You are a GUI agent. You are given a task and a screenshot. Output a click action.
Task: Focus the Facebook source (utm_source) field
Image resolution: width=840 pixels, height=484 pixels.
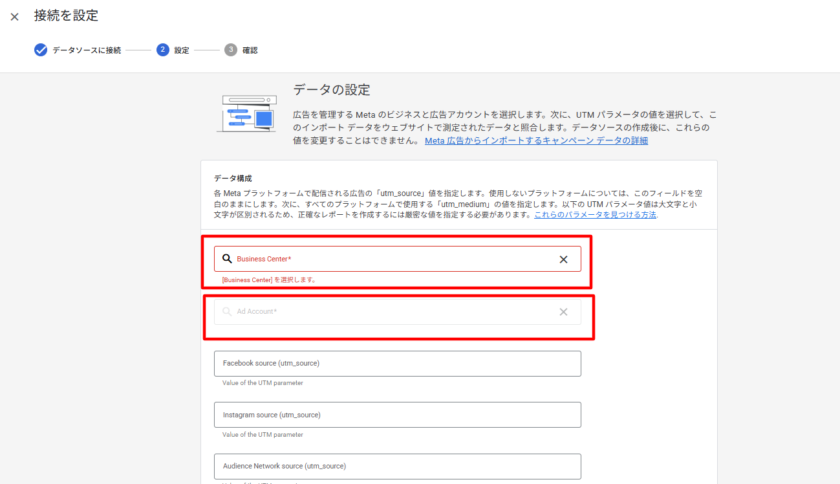[397, 363]
